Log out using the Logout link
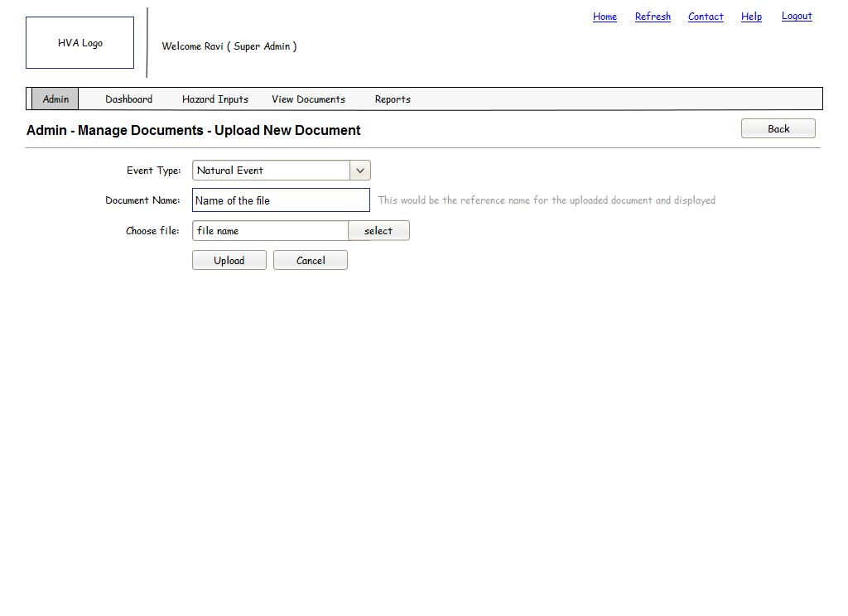848x616 pixels. [797, 16]
